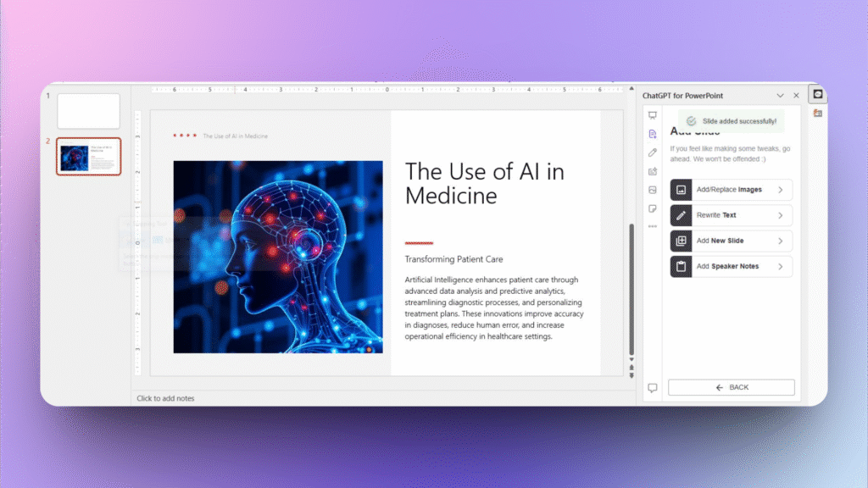The height and width of the screenshot is (488, 868).
Task: Select the presentation screen icon in ChatGPT sidebar
Action: pyautogui.click(x=653, y=114)
